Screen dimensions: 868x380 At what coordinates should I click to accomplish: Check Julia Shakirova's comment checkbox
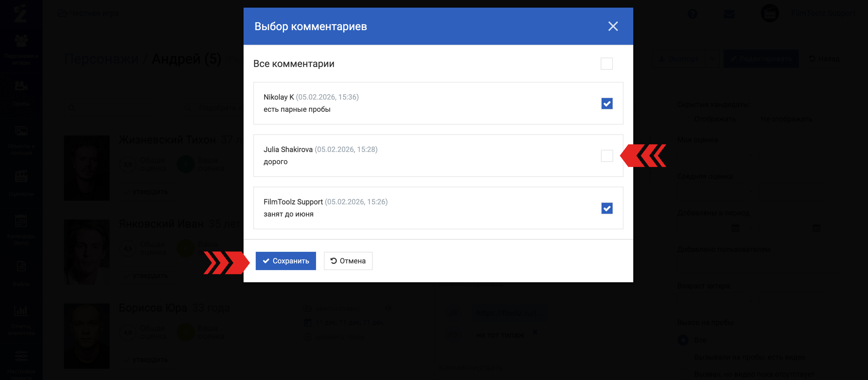606,156
